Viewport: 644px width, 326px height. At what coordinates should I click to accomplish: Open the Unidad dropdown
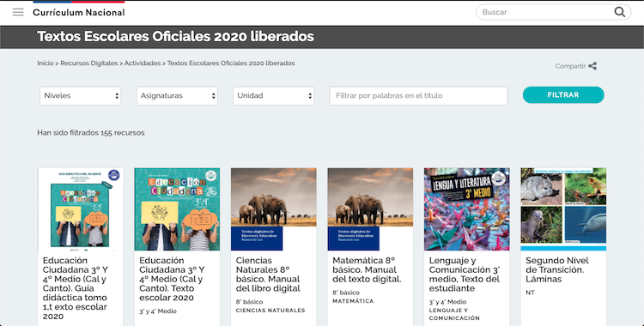coord(274,96)
